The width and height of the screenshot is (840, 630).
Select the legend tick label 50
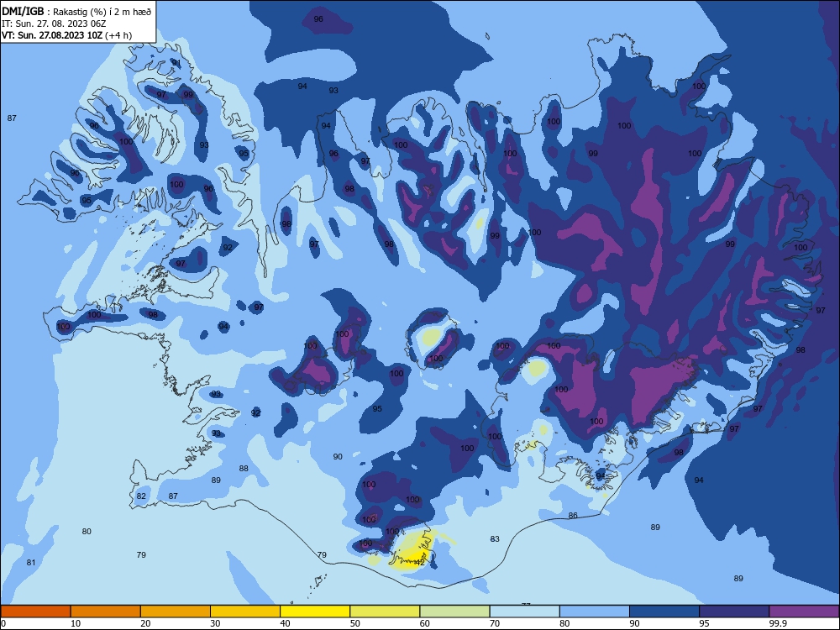355,623
